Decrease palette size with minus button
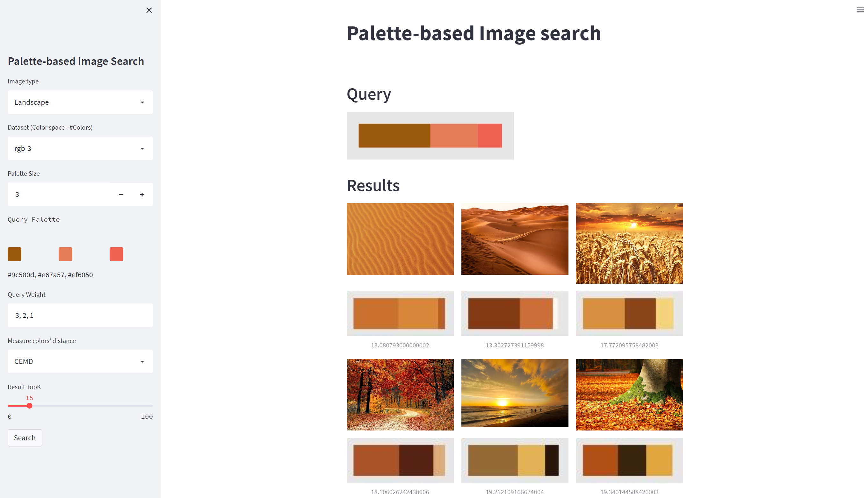Screen dimensions: 868x498 point(120,194)
